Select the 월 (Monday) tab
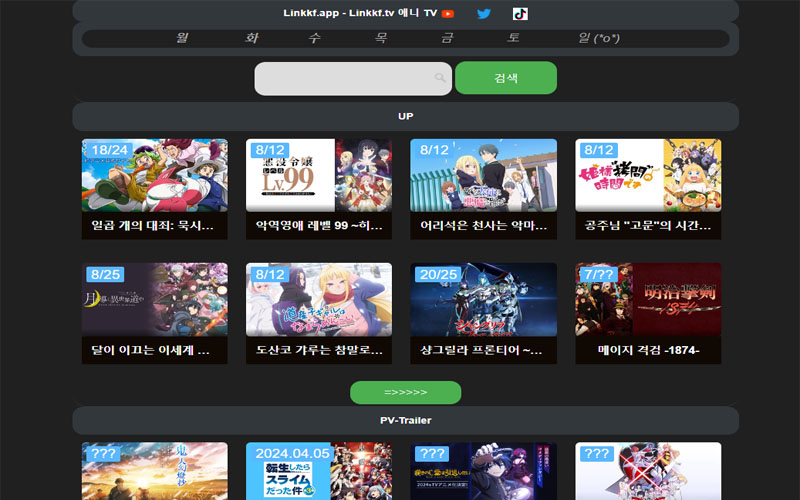 point(182,38)
